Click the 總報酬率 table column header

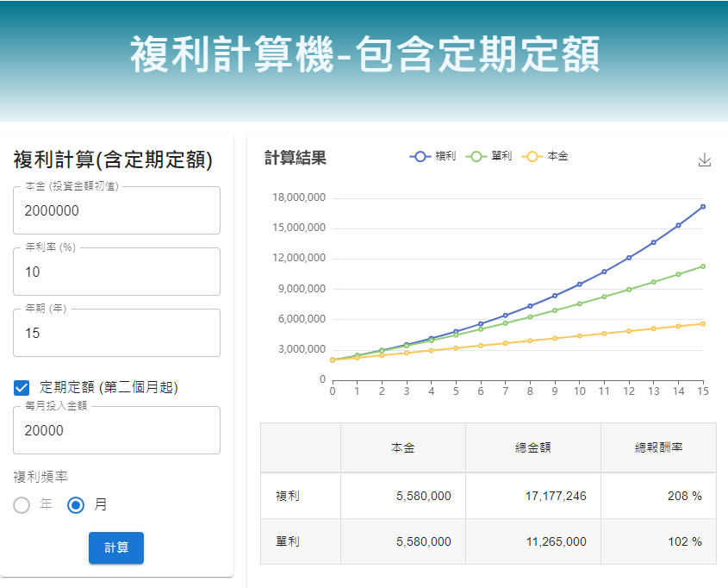click(x=658, y=447)
